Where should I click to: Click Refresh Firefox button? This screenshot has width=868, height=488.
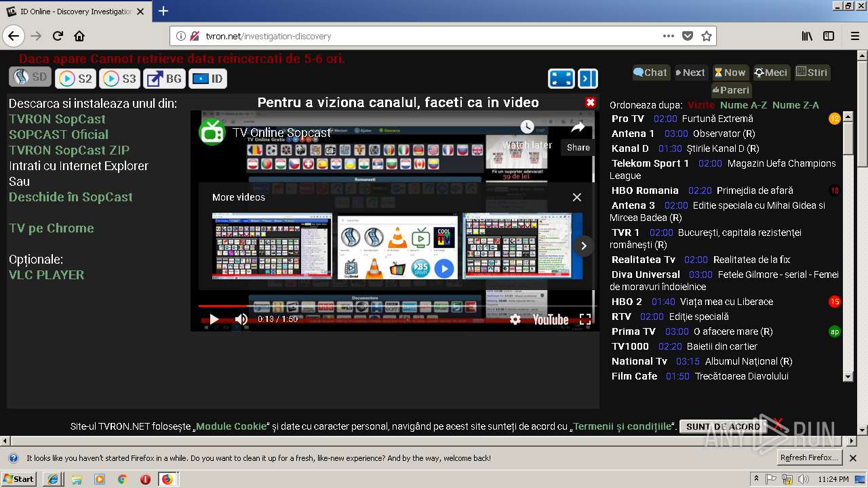click(x=809, y=457)
